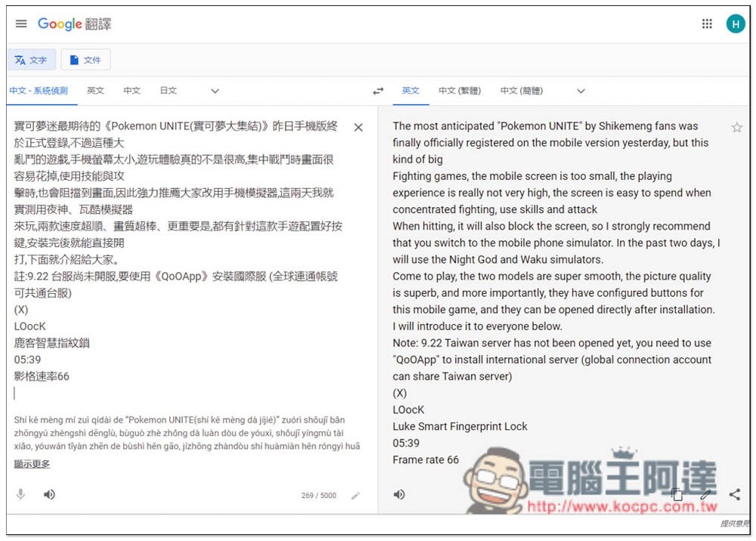This screenshot has width=756, height=541.
Task: Clear the source text
Action: point(358,127)
